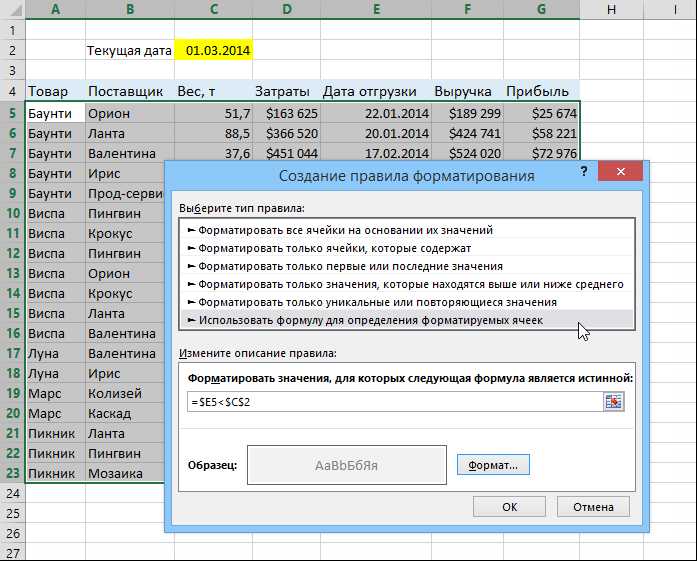697x561 pixels.
Task: Click the yellow date cell 01.03.2014
Action: tap(213, 50)
